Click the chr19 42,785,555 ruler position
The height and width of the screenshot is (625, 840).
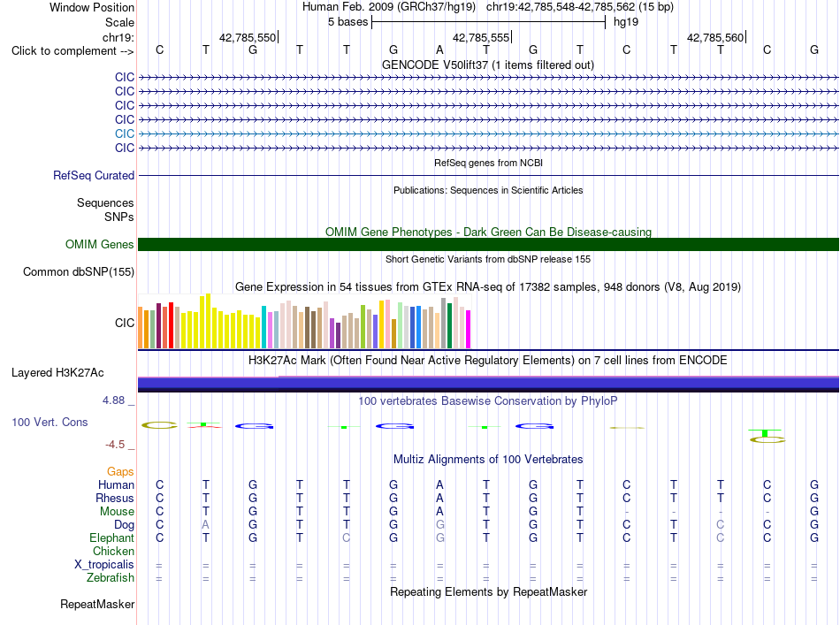point(481,37)
